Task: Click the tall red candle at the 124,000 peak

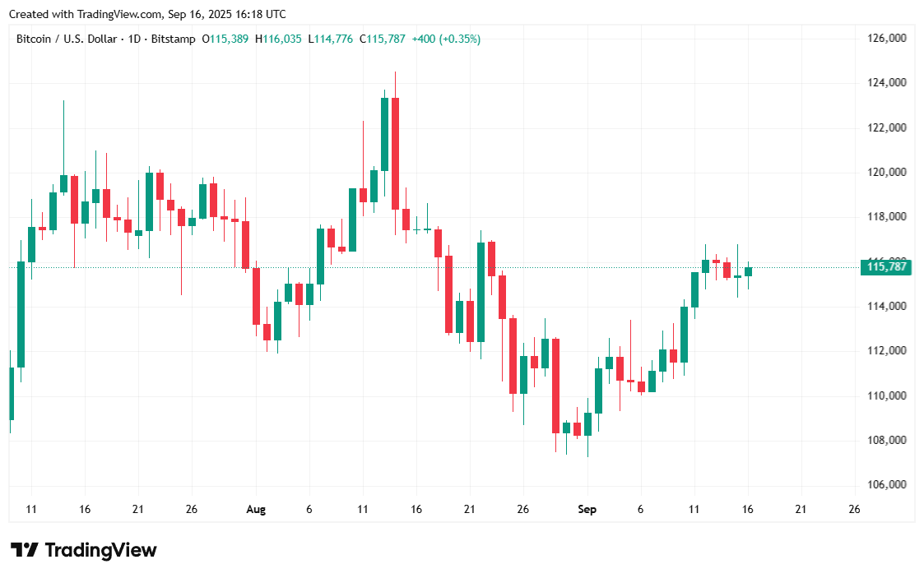Action: (395, 153)
